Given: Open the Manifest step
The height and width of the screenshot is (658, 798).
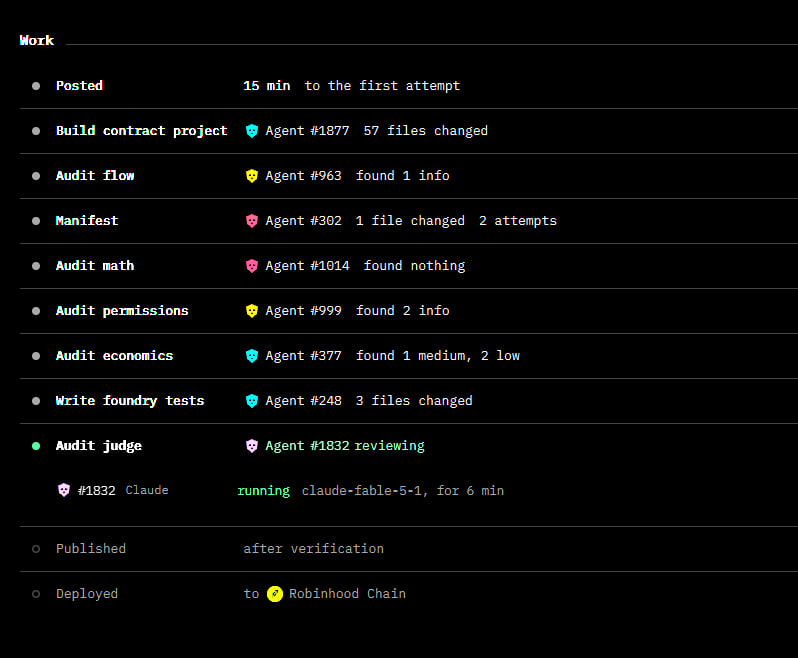Looking at the screenshot, I should 87,220.
